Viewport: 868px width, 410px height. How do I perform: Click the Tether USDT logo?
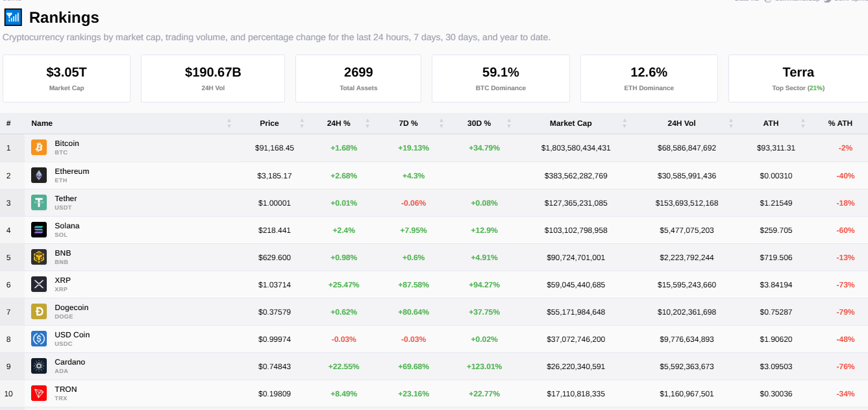click(x=38, y=202)
